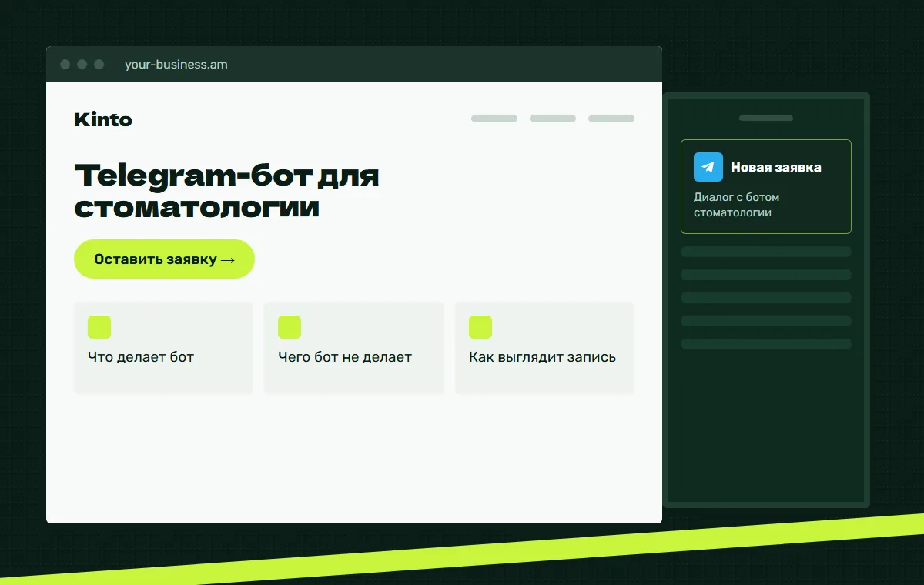This screenshot has height=585, width=924.
Task: Click the Kinto logo
Action: 103,119
